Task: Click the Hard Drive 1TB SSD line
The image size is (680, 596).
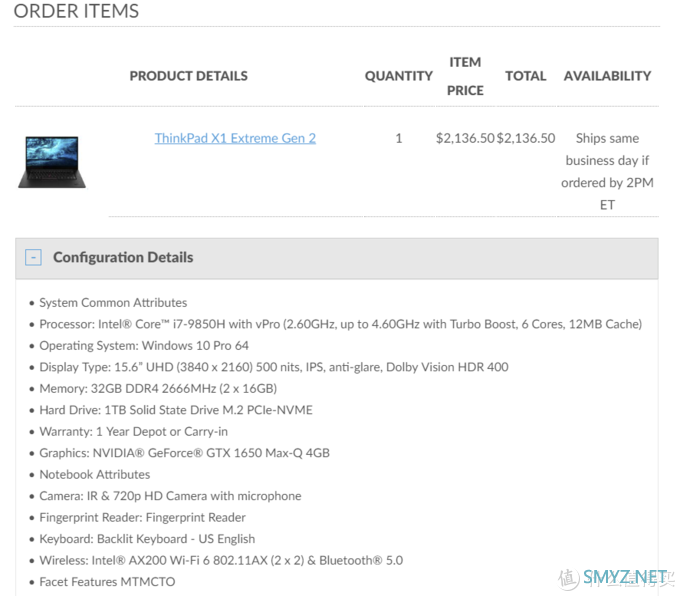Action: (x=176, y=410)
